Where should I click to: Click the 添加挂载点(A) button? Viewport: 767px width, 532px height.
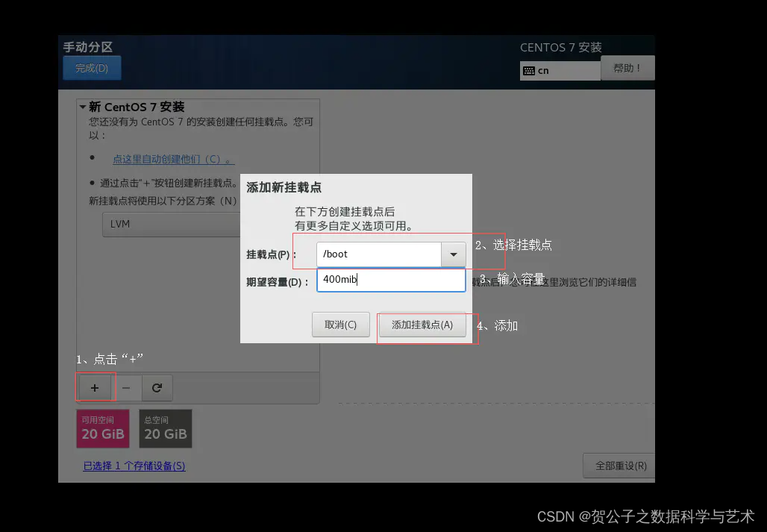point(422,325)
